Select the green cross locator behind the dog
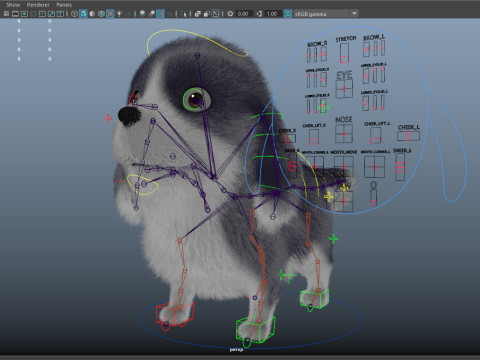This screenshot has width=480, height=360. (333, 239)
